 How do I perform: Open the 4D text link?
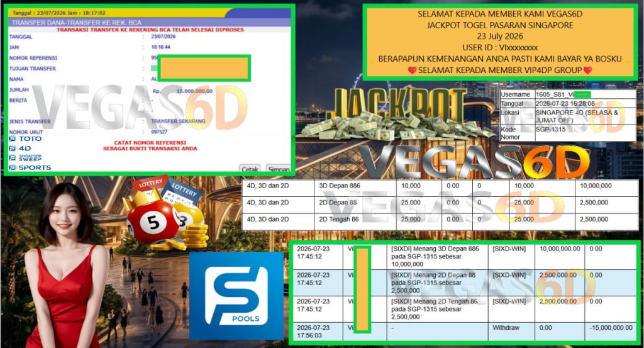[25, 149]
